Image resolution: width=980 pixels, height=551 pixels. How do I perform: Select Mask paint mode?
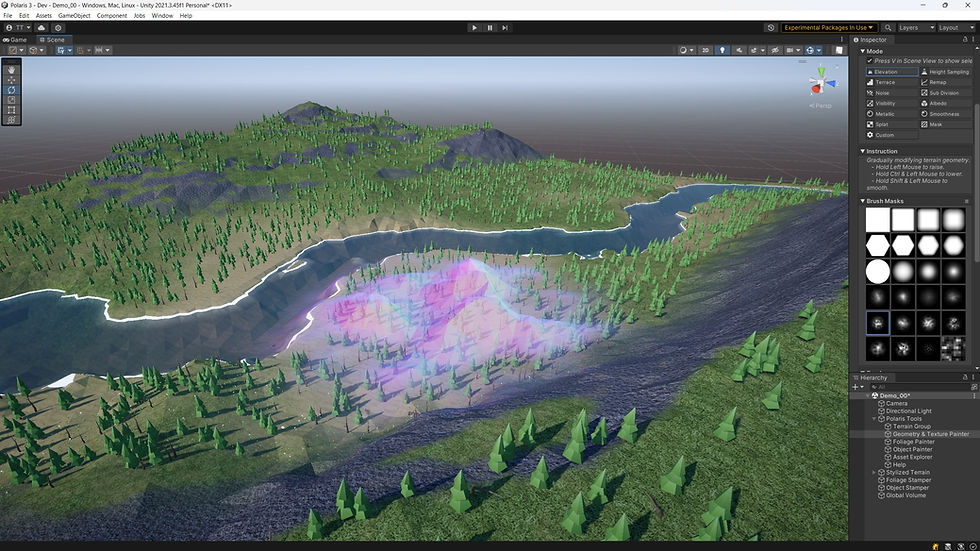coord(946,124)
